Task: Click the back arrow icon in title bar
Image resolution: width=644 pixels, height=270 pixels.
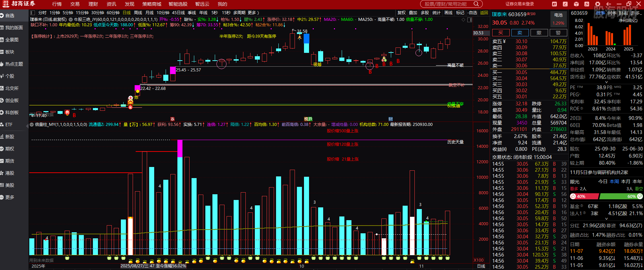Action: [x=608, y=4]
